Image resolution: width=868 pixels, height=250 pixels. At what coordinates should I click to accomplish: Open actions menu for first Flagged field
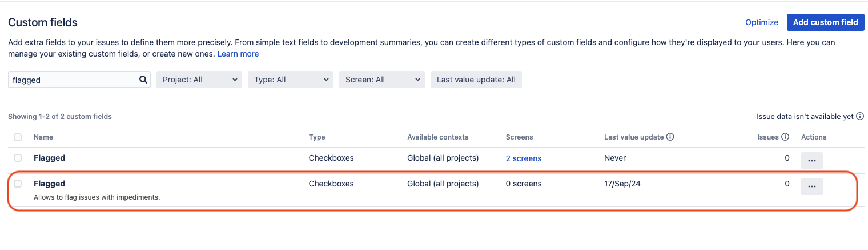pyautogui.click(x=811, y=161)
